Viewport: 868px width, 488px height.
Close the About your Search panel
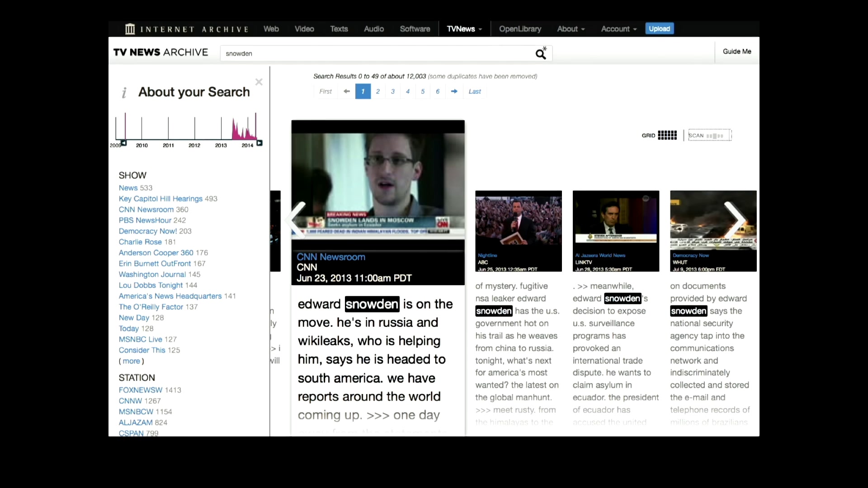tap(259, 82)
